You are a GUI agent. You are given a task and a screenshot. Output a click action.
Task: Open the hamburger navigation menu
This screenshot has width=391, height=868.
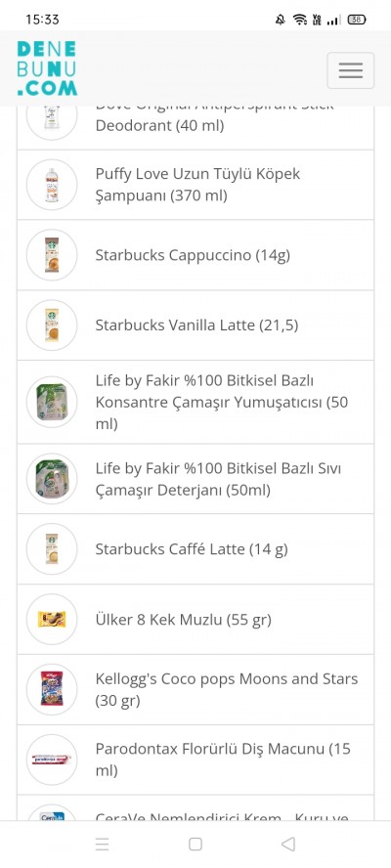pyautogui.click(x=351, y=70)
